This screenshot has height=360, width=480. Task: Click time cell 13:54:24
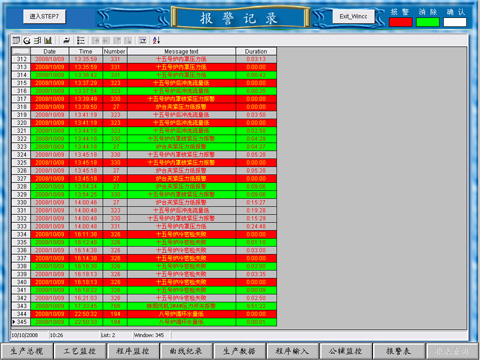coord(86,187)
